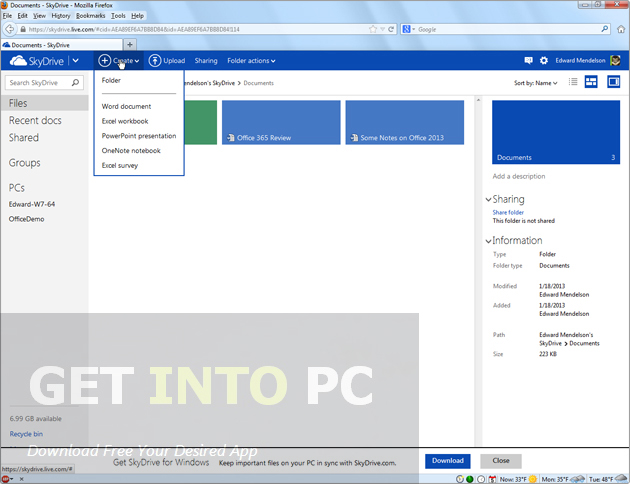
Task: Open the Firefox History menu
Action: pyautogui.click(x=61, y=16)
